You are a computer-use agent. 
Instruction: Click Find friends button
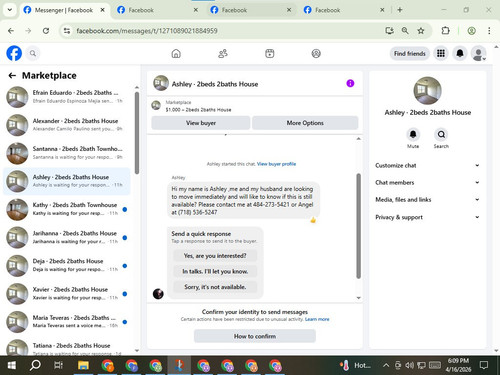[x=410, y=54]
